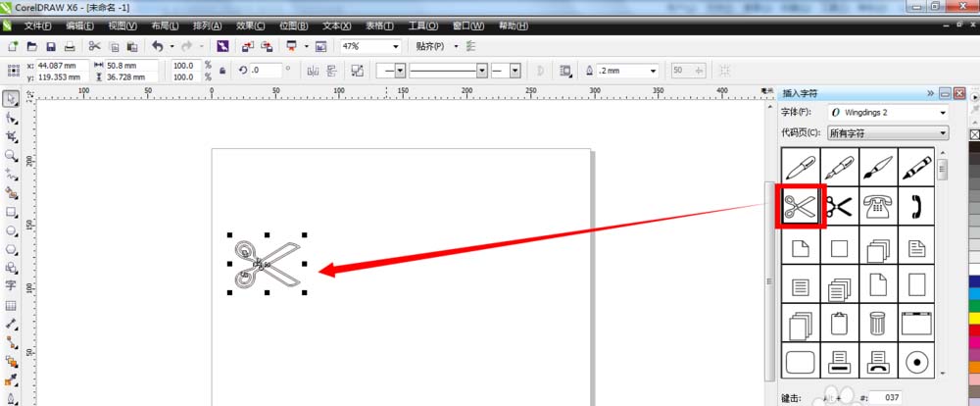Click the rotation angle input field
Viewport: 980px width, 406px height.
tap(267, 72)
